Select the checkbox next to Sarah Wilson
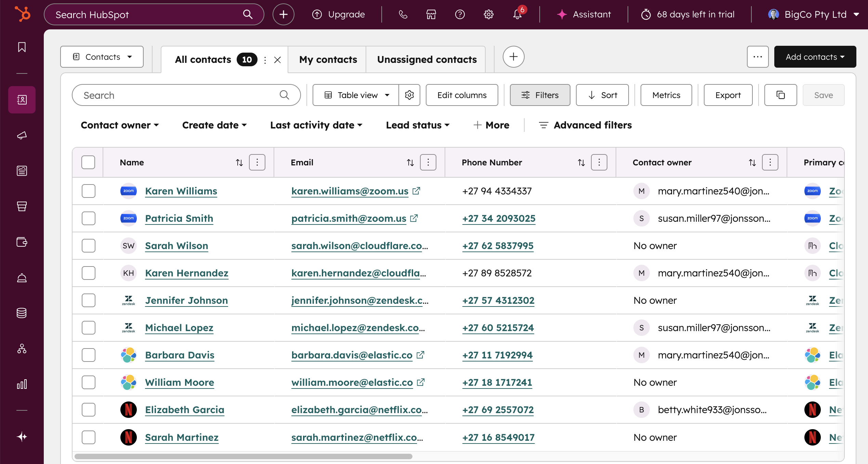The image size is (868, 464). click(88, 246)
